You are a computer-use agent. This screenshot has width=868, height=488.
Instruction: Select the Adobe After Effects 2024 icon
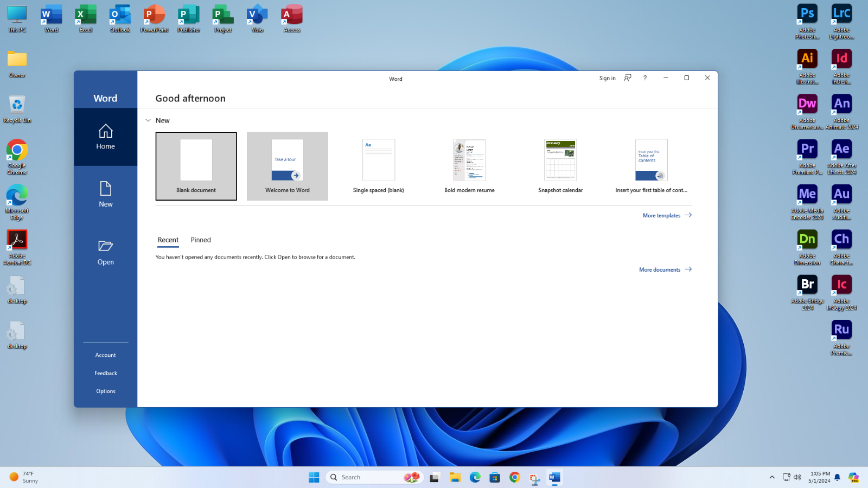click(841, 157)
